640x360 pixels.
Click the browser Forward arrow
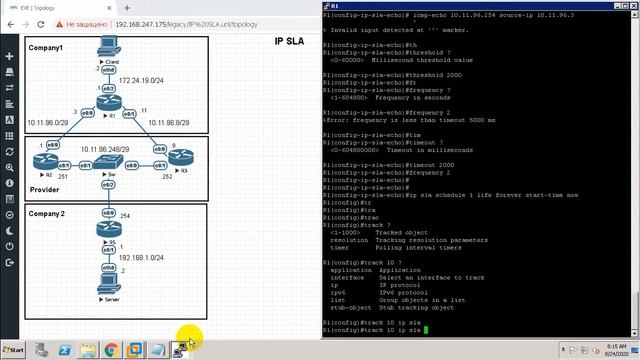click(26, 24)
